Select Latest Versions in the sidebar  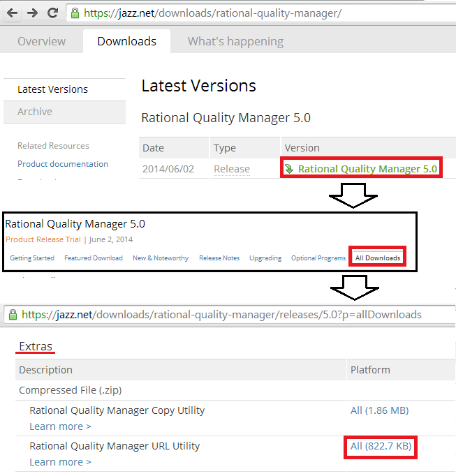64,89
